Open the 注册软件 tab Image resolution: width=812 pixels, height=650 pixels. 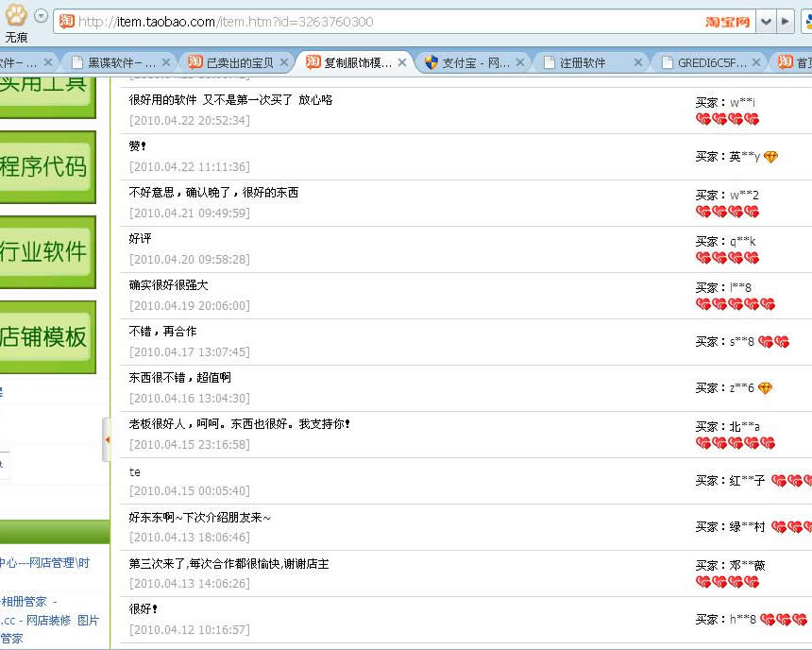(583, 62)
